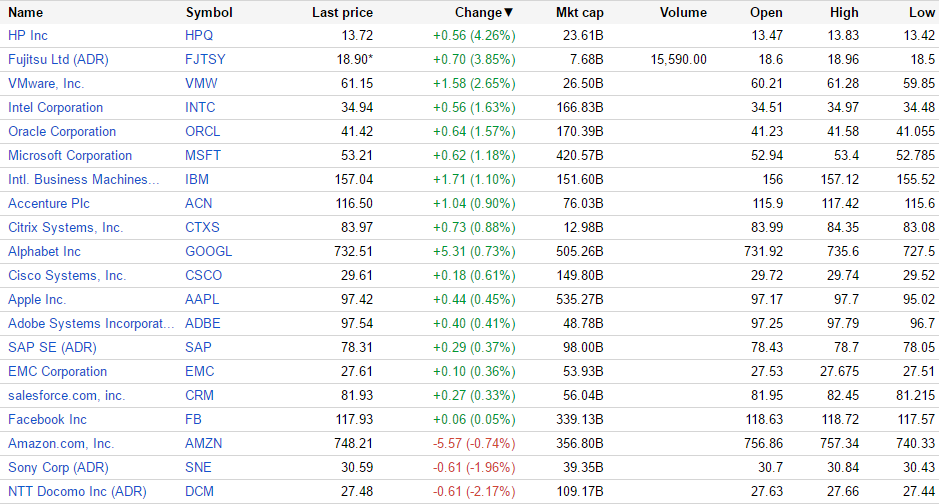
Task: Click the Fujitsu Ltd (ADR) link
Action: click(x=58, y=59)
